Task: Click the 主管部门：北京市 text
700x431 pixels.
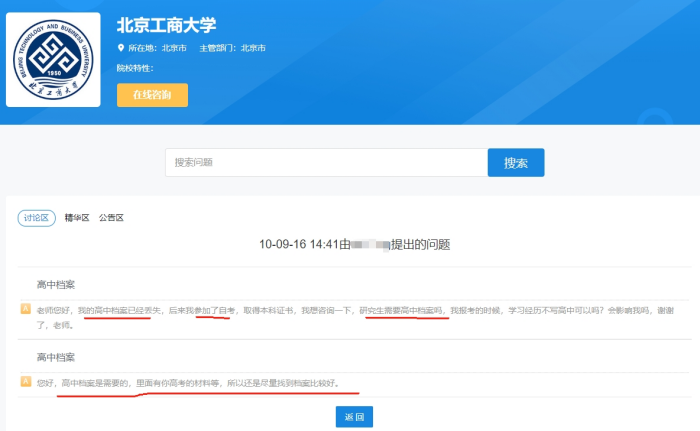Action: (232, 48)
